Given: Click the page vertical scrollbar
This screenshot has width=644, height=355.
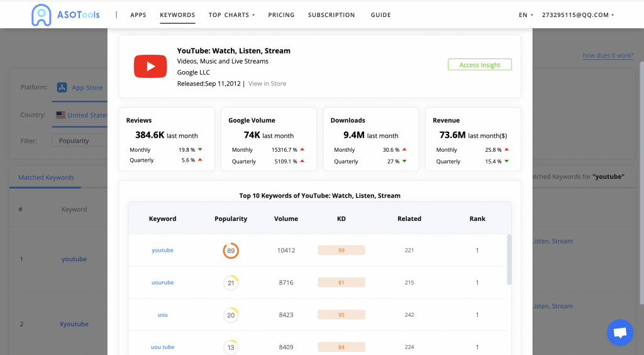Looking at the screenshot, I should pos(641,183).
